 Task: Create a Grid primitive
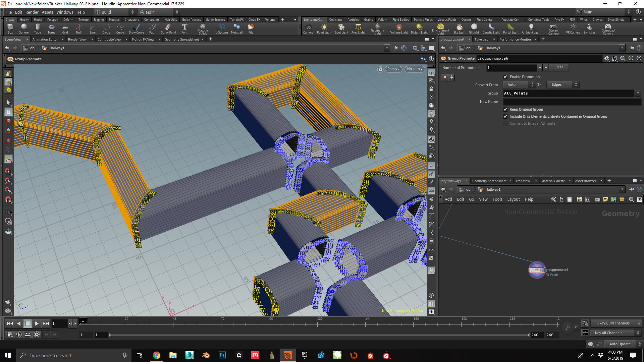tap(65, 28)
